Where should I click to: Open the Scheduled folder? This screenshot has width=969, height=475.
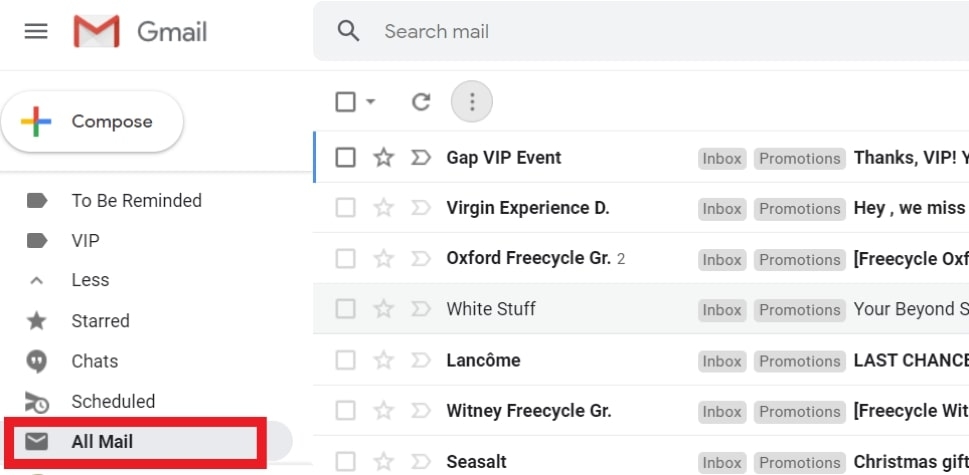(113, 401)
